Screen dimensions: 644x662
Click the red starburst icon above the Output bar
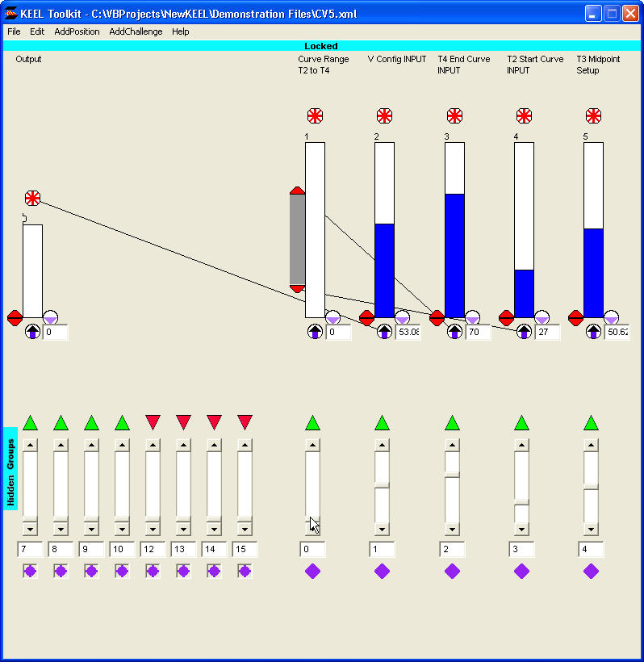(32, 198)
